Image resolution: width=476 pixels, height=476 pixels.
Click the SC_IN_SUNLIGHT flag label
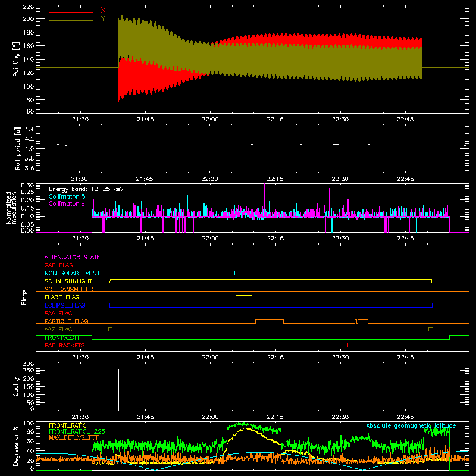68,281
